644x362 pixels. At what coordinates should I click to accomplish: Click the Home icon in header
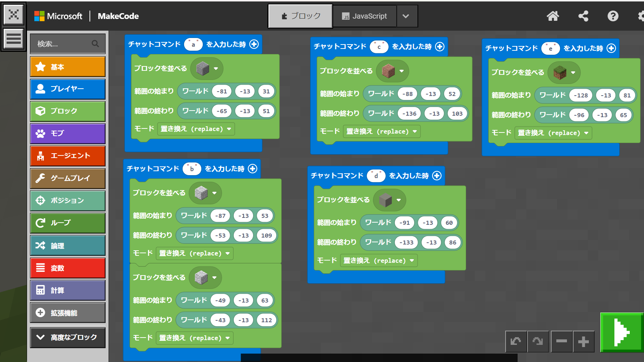[x=553, y=16]
